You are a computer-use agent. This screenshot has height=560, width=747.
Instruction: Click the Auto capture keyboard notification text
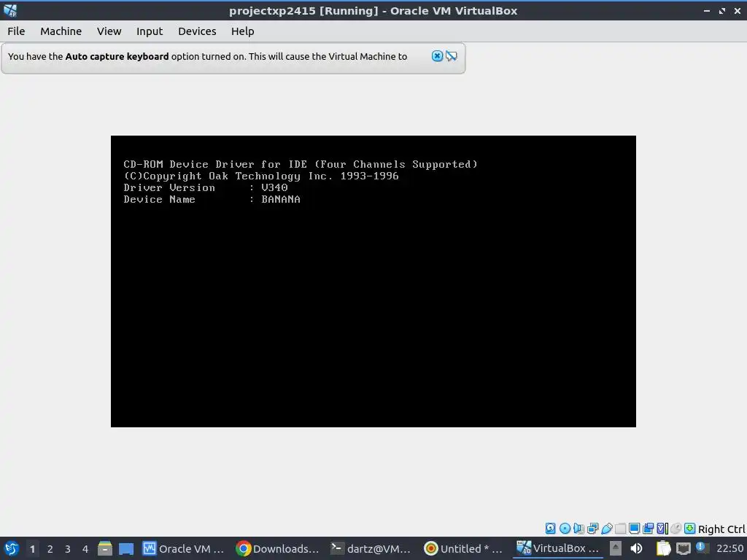coord(208,56)
